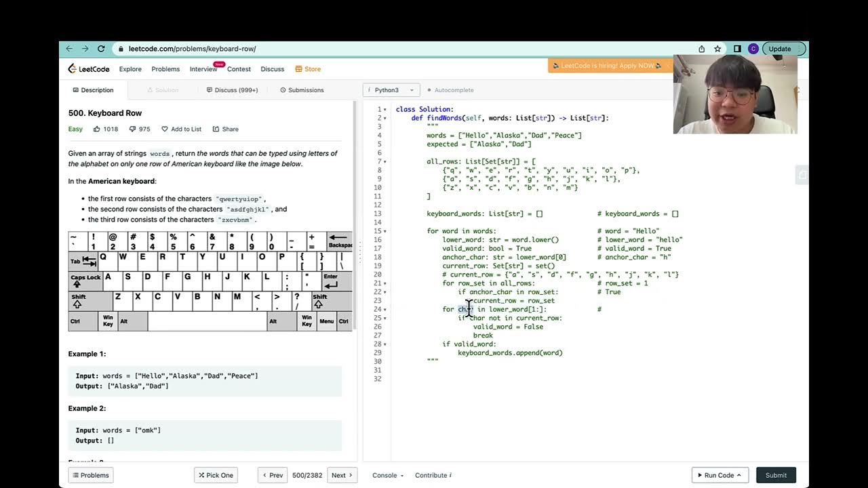The image size is (868, 488).
Task: Click Add to List heart button
Action: point(181,129)
